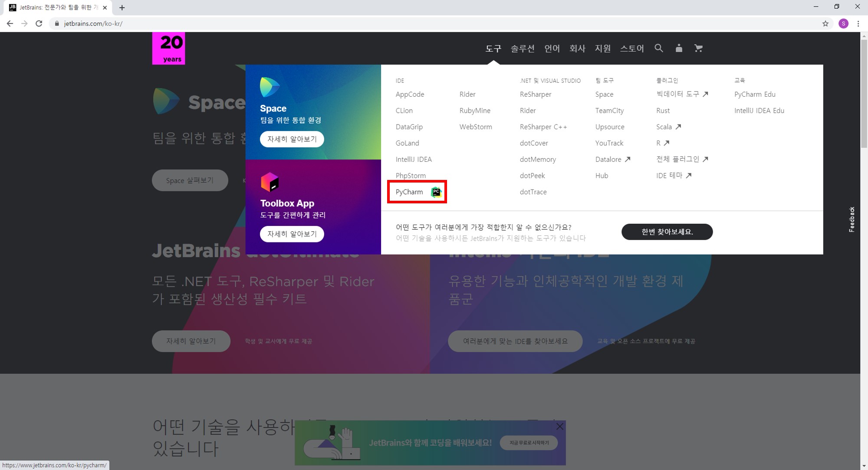
Task: Open the account profile icon
Action: click(679, 48)
